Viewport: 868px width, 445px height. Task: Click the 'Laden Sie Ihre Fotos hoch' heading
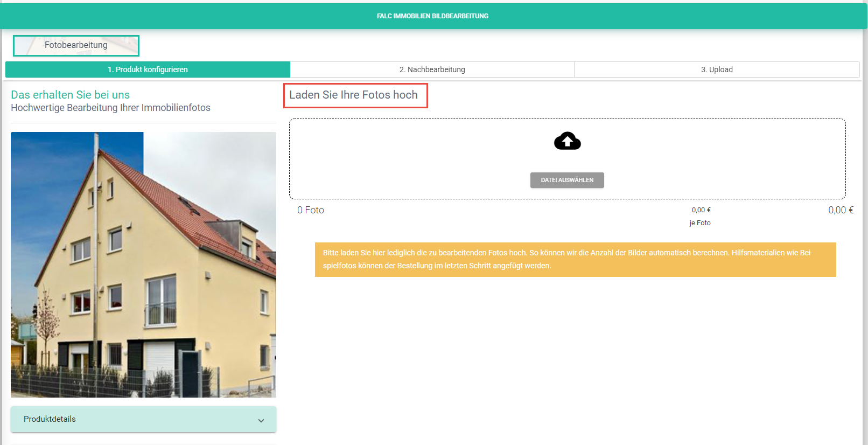click(353, 95)
